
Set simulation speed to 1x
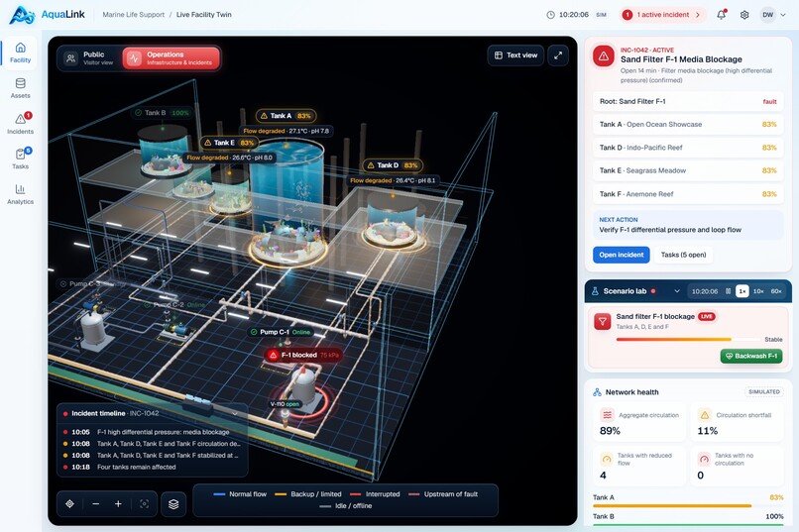(x=742, y=291)
